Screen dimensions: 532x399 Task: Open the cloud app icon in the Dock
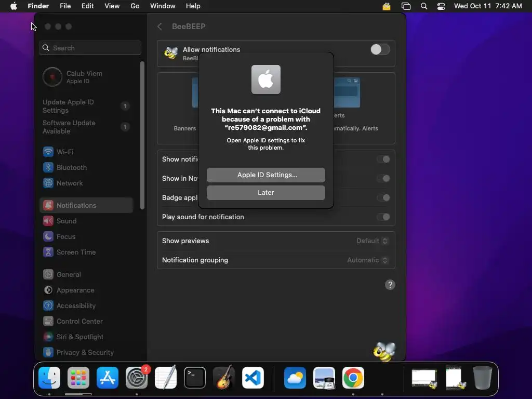pos(295,378)
